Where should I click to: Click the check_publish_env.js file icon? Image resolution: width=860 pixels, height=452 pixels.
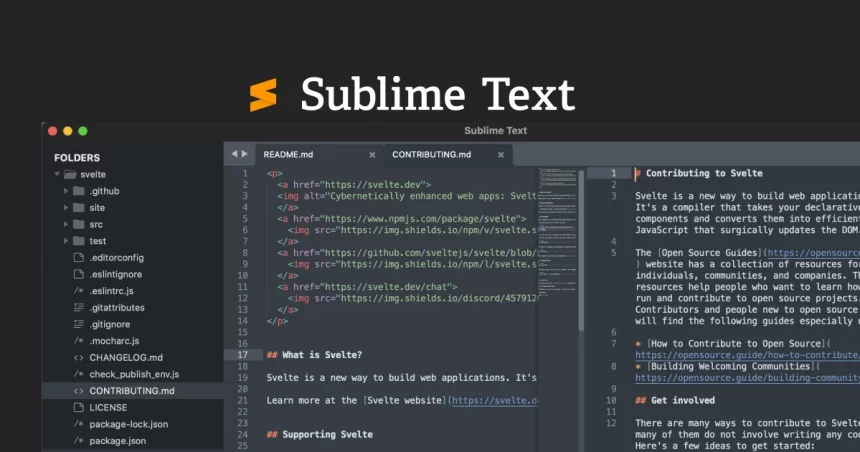pyautogui.click(x=78, y=374)
